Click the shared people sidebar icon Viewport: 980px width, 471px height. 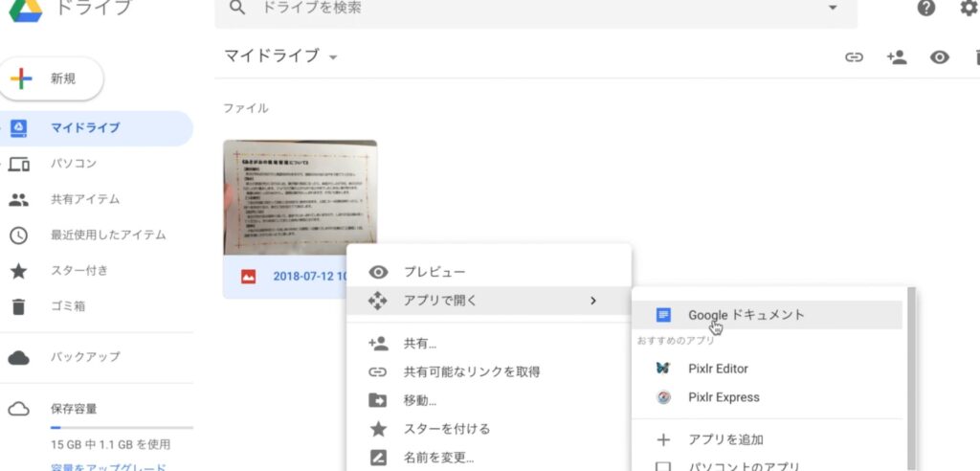point(19,200)
